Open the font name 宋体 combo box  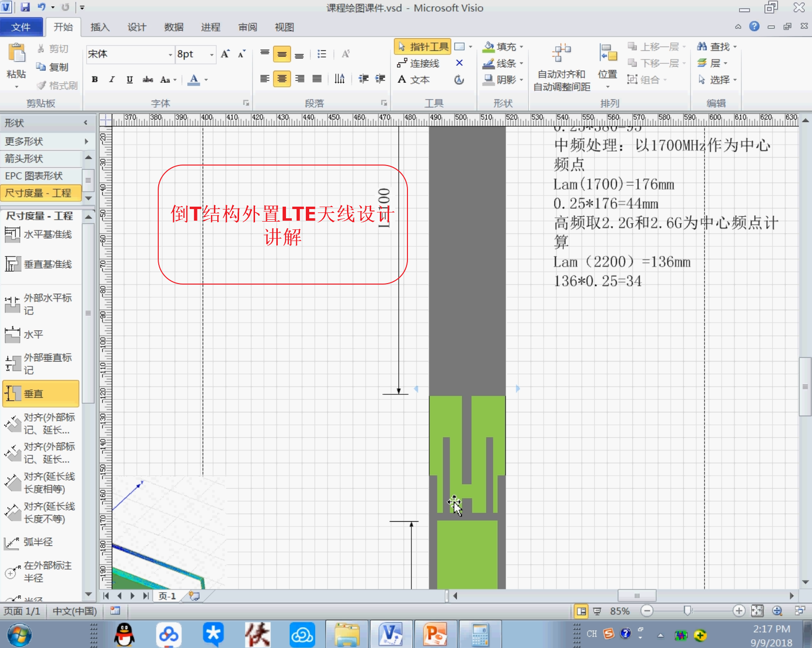tap(130, 54)
